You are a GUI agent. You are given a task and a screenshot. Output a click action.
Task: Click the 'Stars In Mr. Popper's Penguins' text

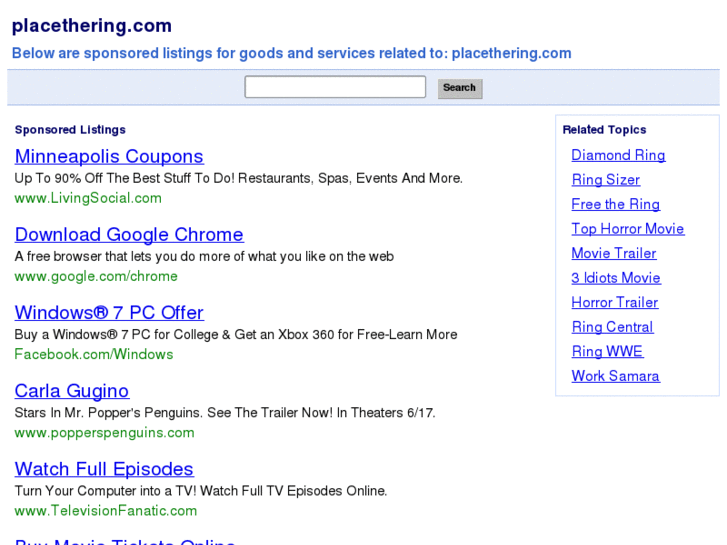tap(225, 413)
